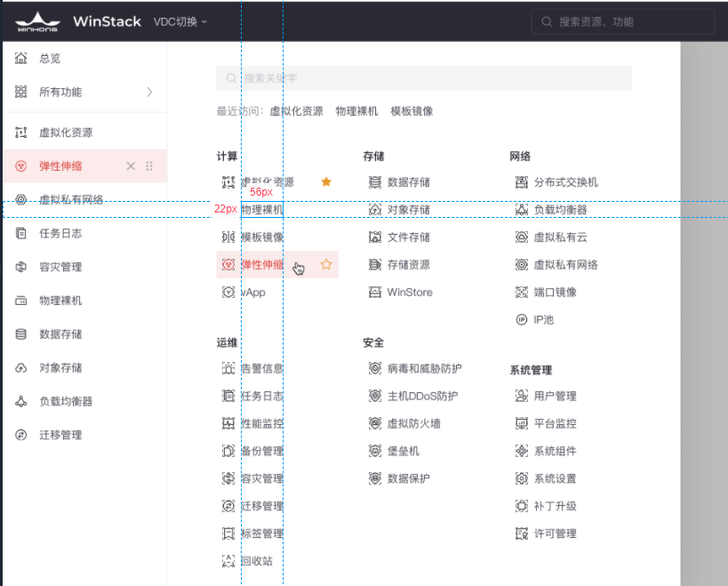The image size is (728, 586).
Task: Remove 弹性伸缩 from sidebar with X
Action: point(131,166)
